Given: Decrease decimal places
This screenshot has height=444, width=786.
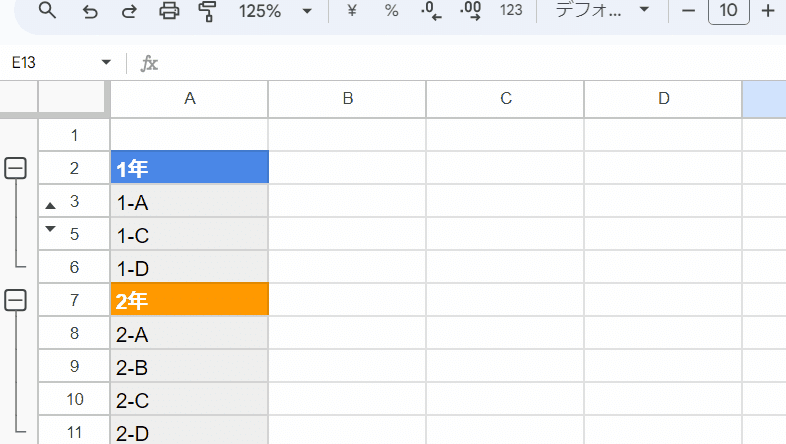Looking at the screenshot, I should pyautogui.click(x=431, y=11).
